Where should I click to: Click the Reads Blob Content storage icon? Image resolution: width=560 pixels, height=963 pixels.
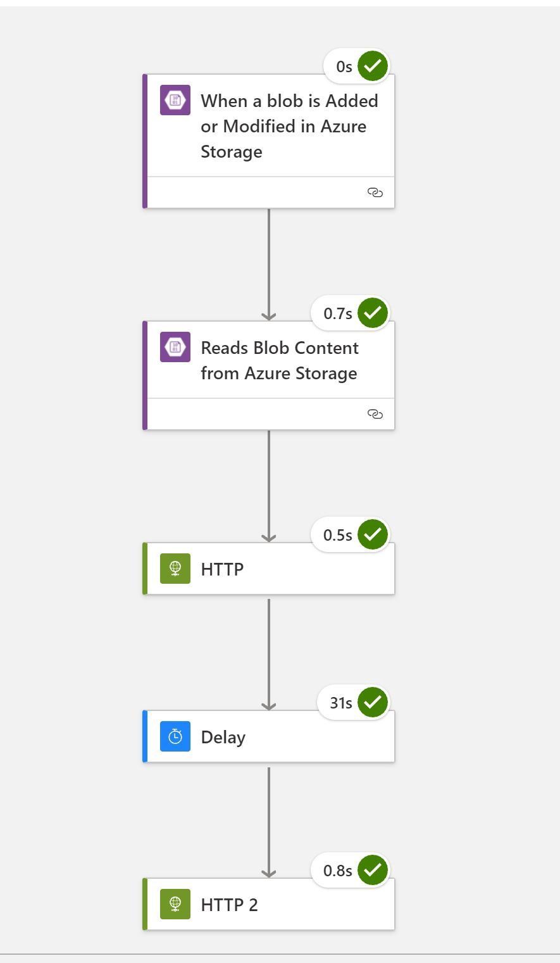pos(175,347)
